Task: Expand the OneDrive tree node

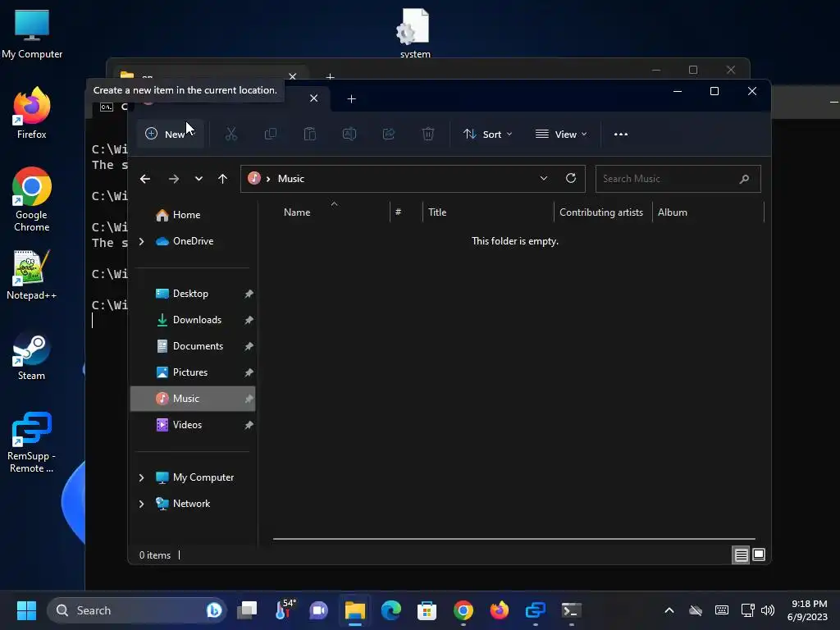Action: 142,242
